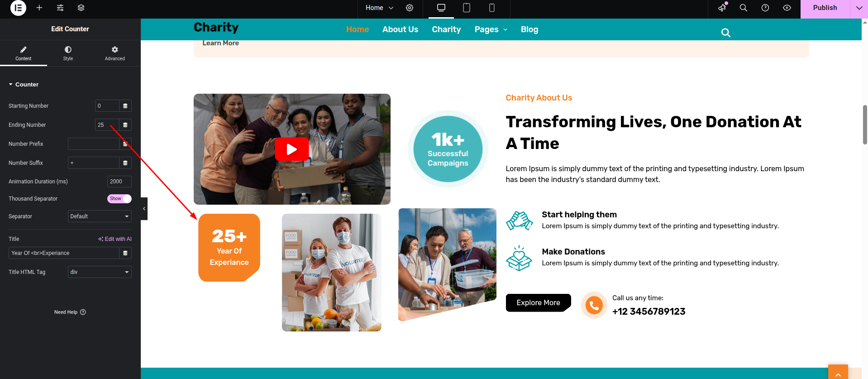
Task: Open the Style tab
Action: (68, 53)
